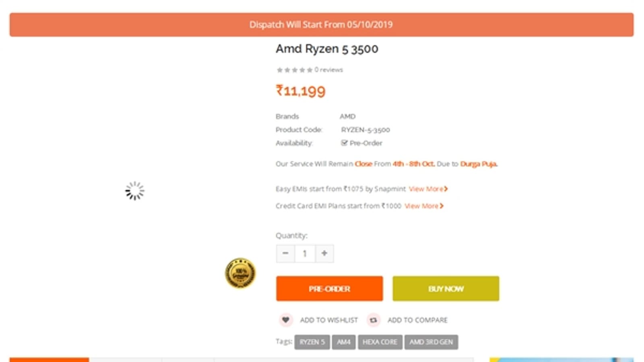This screenshot has height=362, width=644.
Task: Expand View More for Credit Card EMI
Action: click(x=423, y=206)
